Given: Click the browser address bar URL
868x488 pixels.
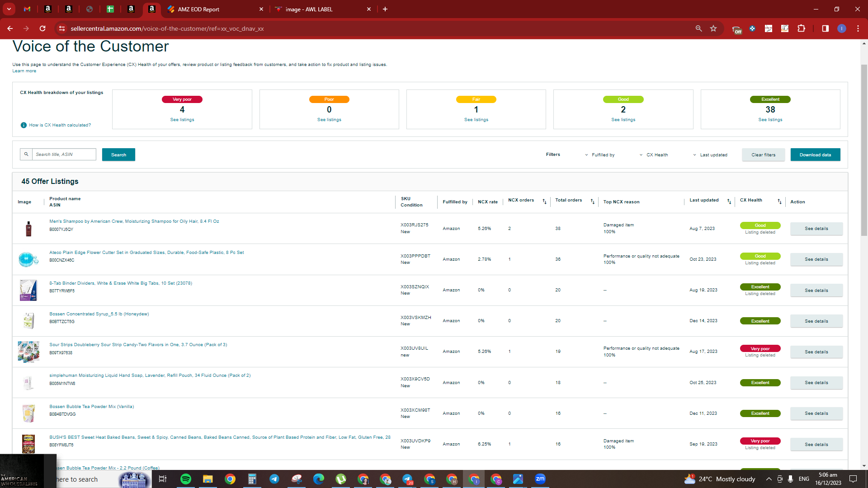Looking at the screenshot, I should 167,28.
